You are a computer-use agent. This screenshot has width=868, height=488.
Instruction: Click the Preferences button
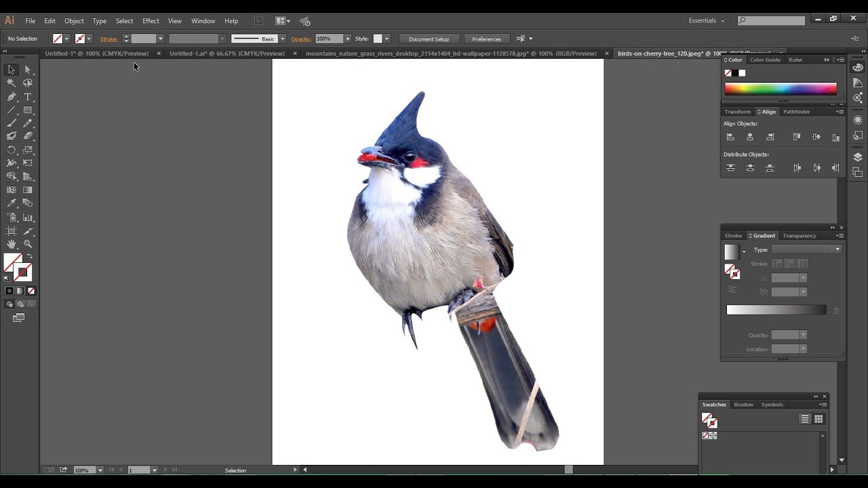coord(486,39)
